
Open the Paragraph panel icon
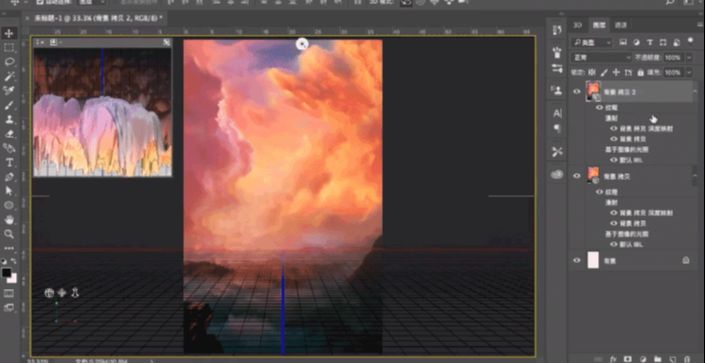(558, 129)
